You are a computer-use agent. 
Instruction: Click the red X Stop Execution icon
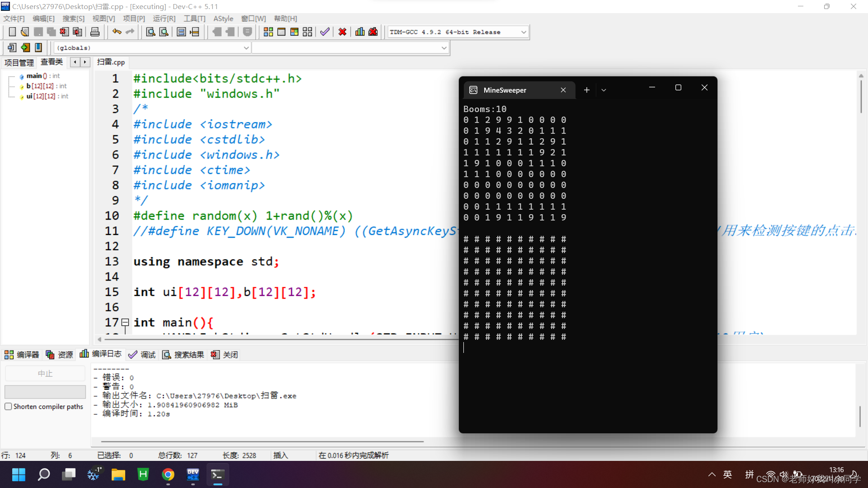pyautogui.click(x=342, y=32)
